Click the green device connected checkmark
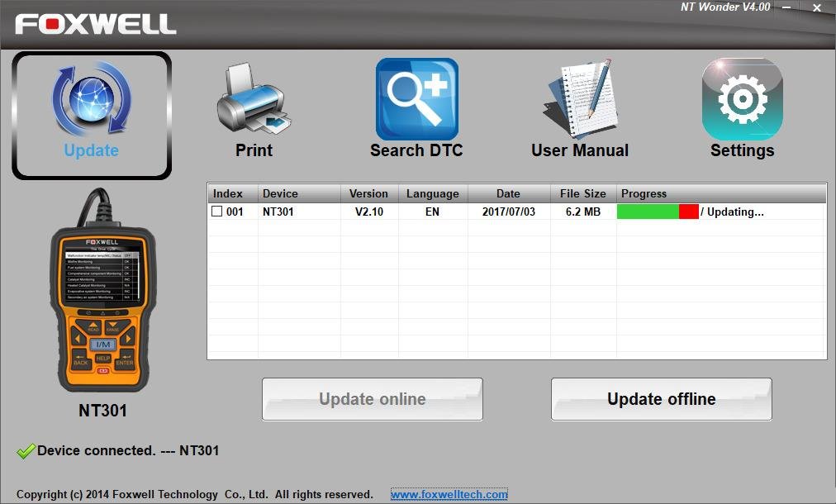 (x=26, y=451)
